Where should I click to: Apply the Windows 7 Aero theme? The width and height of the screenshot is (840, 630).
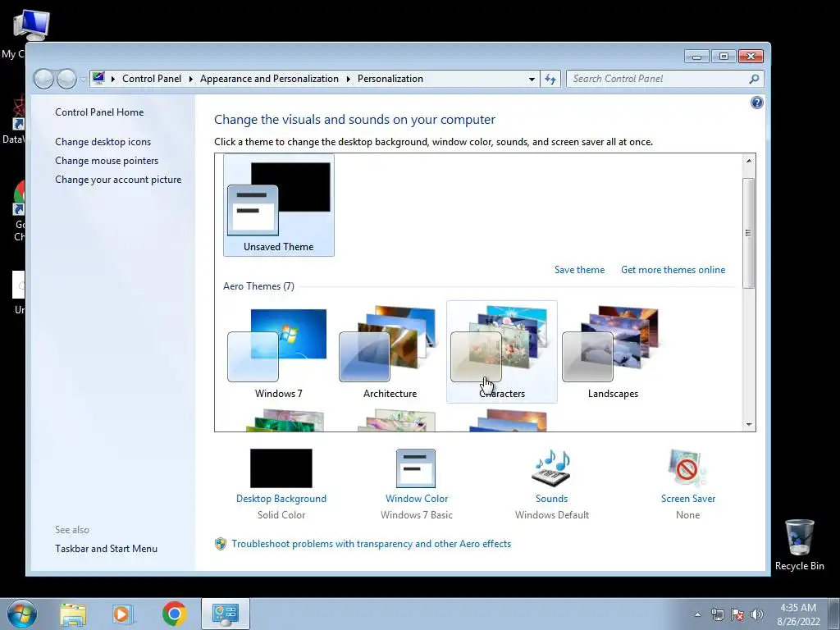pyautogui.click(x=279, y=352)
